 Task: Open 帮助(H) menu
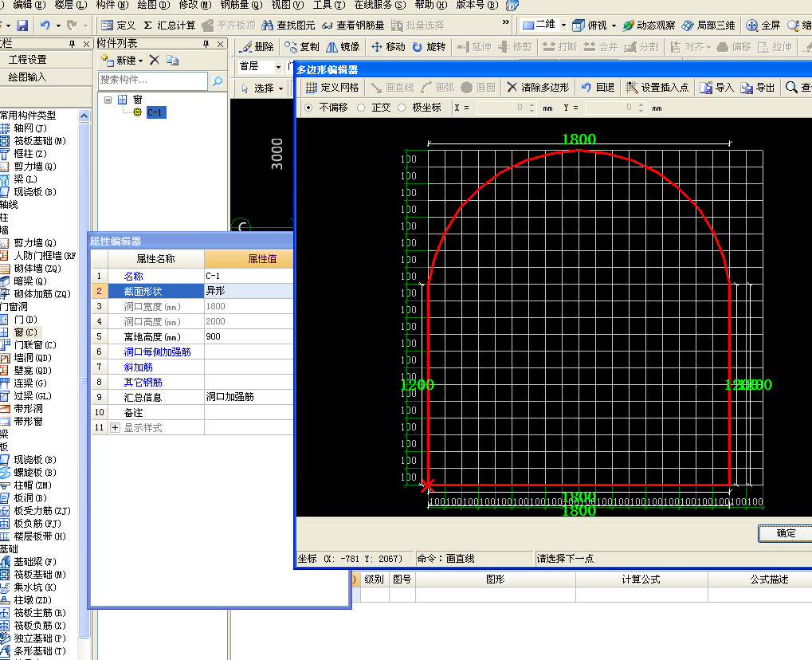click(431, 5)
